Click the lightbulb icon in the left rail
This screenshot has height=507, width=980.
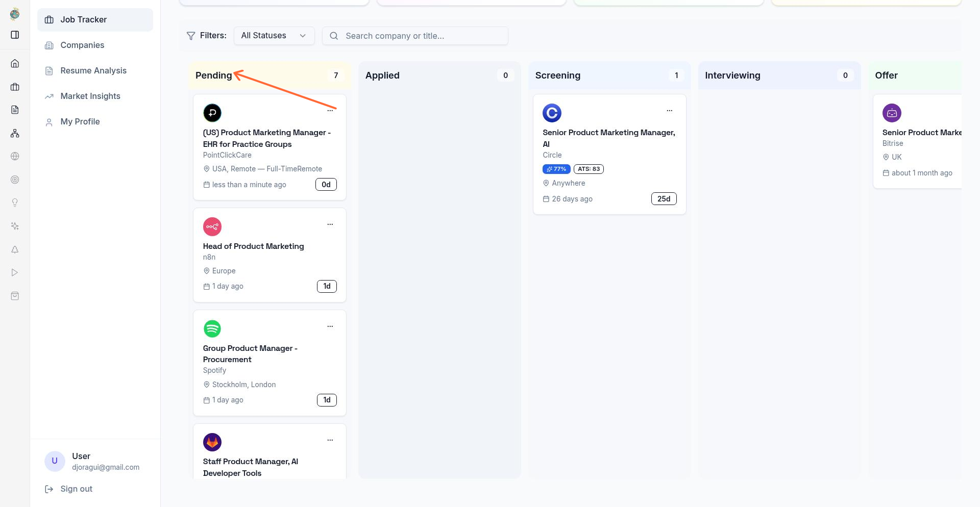pos(15,202)
